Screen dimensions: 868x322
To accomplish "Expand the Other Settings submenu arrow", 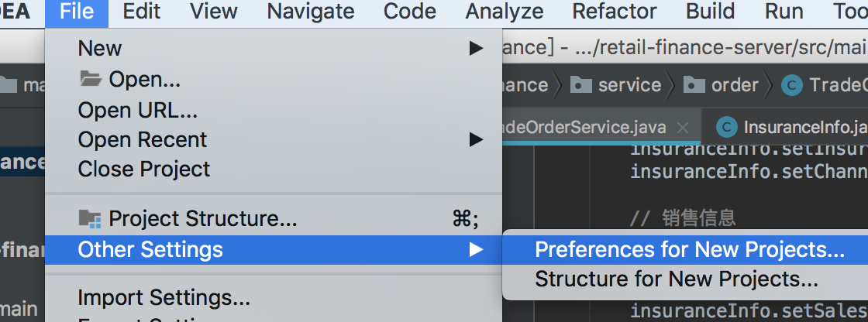I will click(476, 249).
